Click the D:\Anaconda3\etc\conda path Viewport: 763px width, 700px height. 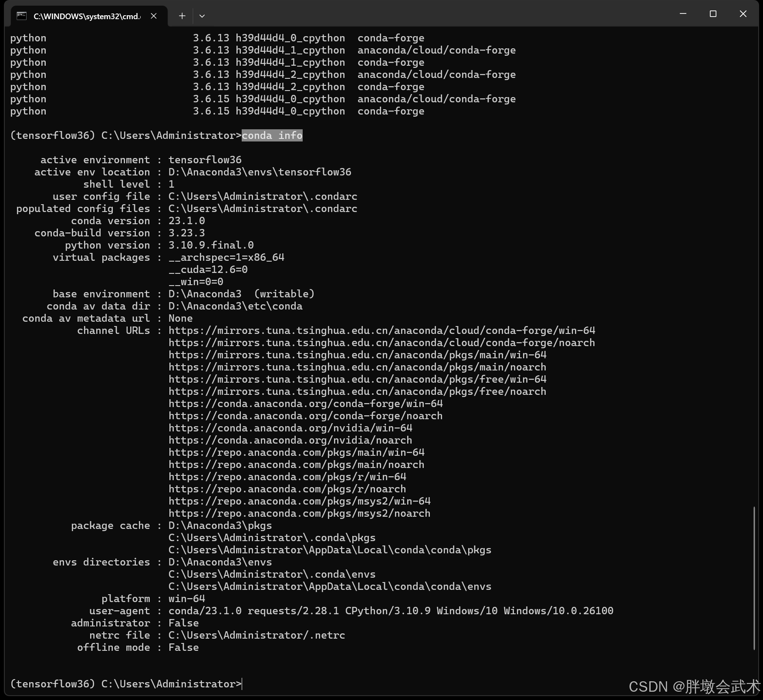pos(236,306)
